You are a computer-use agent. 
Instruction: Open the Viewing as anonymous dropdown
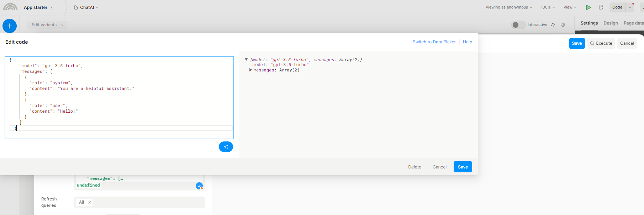click(508, 7)
